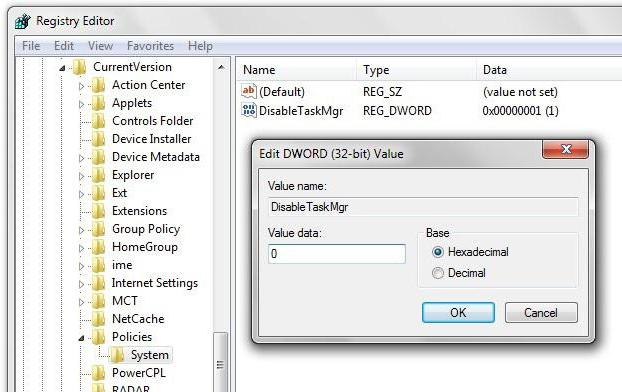The height and width of the screenshot is (392, 622).
Task: Expand the Ext key
Action: (81, 194)
